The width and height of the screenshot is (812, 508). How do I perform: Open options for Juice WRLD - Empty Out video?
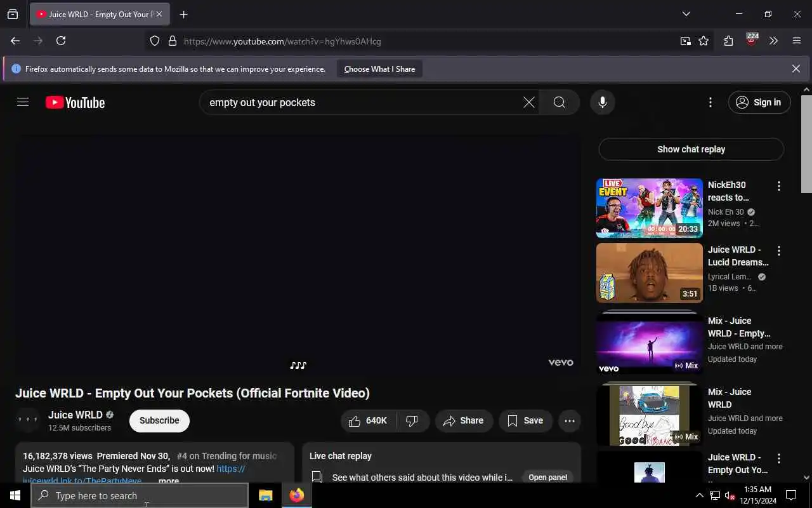[779, 458]
